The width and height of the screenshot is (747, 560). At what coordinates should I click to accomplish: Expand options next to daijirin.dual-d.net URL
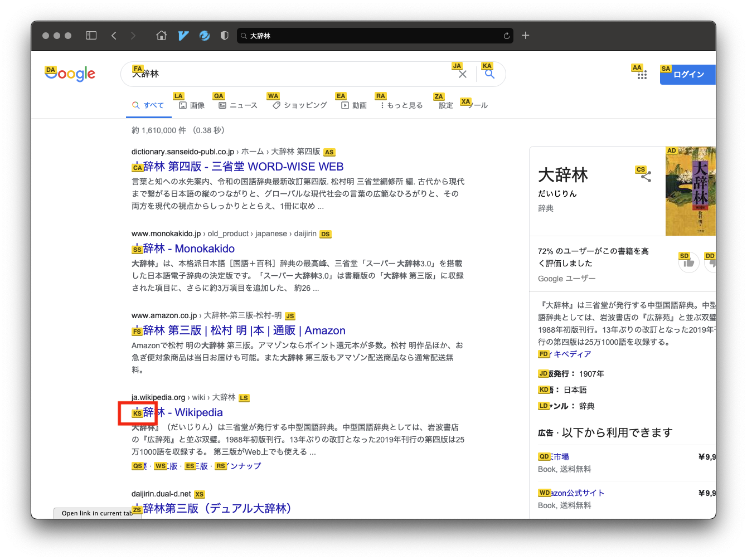(x=200, y=494)
